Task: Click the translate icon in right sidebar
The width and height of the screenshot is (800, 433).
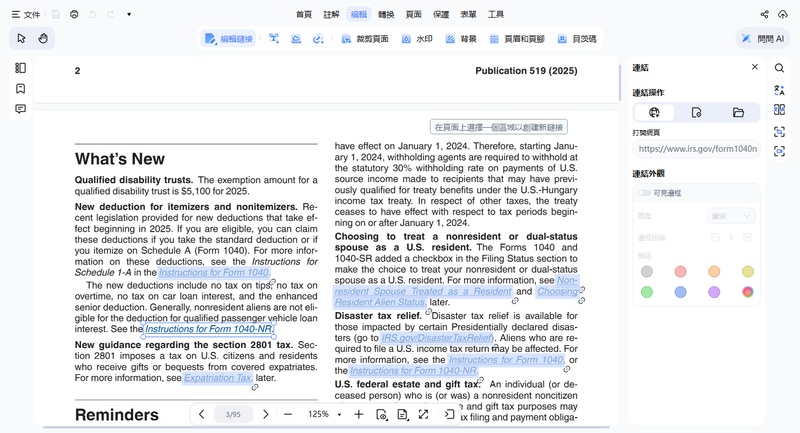Action: pyautogui.click(x=779, y=90)
